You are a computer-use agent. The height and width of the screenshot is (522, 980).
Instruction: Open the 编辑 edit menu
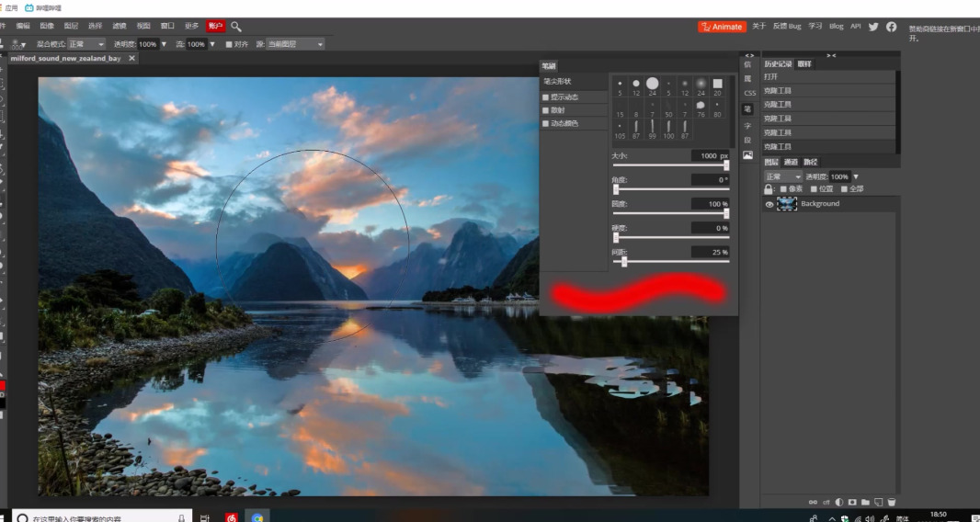point(23,27)
